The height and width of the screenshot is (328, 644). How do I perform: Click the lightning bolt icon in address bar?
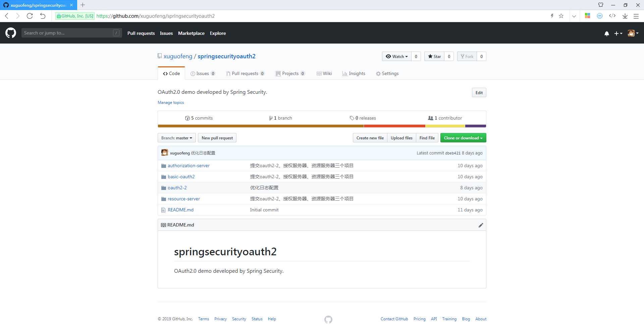click(x=552, y=16)
